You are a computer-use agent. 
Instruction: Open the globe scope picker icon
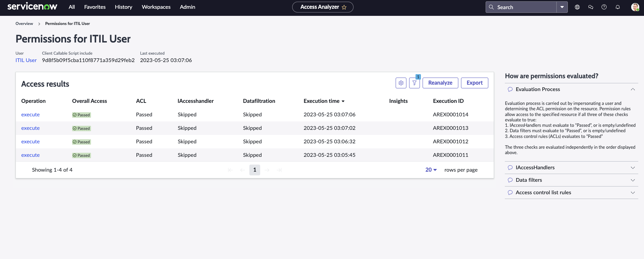pyautogui.click(x=577, y=7)
